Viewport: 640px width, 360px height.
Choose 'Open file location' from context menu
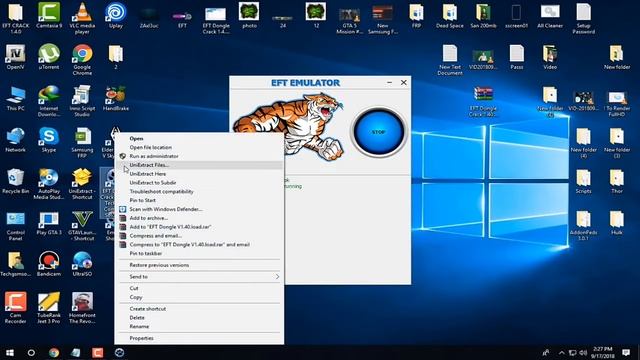(151, 147)
